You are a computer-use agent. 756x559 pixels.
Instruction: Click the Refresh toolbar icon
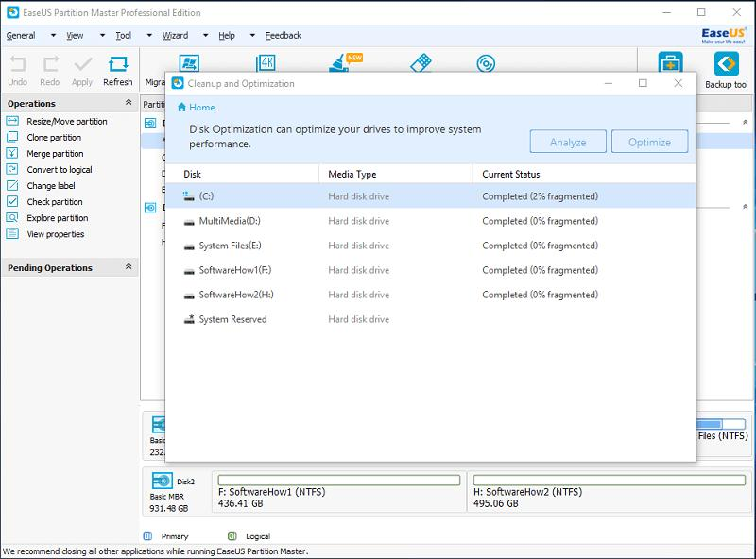coord(117,71)
